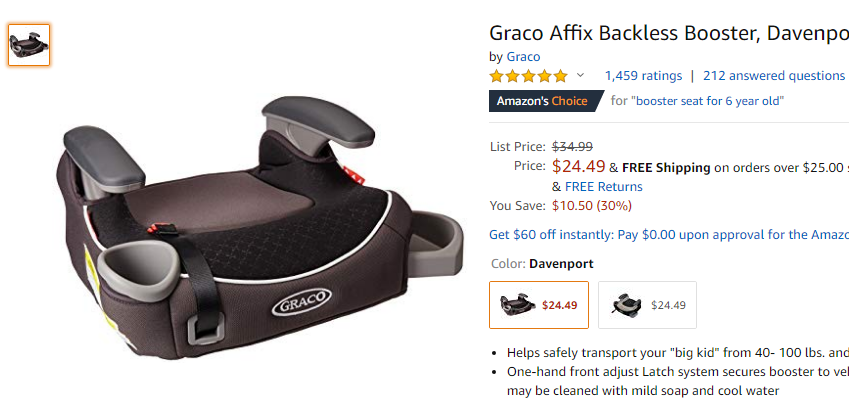Click the FREE Shipping text
This screenshot has height=402, width=849.
[666, 167]
